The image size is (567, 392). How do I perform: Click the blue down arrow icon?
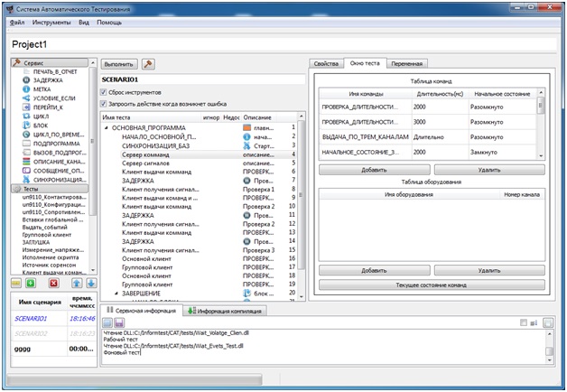91,283
